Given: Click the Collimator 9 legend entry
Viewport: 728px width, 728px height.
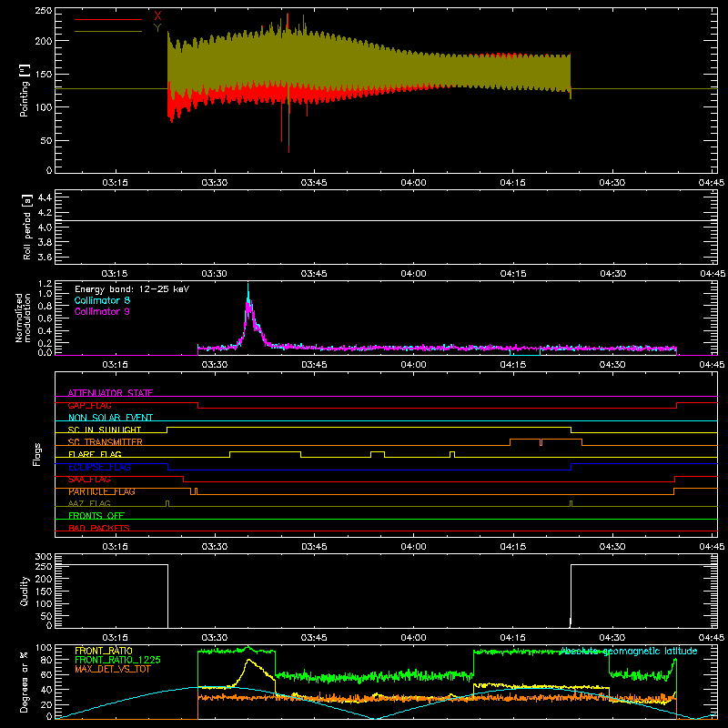Looking at the screenshot, I should (102, 311).
